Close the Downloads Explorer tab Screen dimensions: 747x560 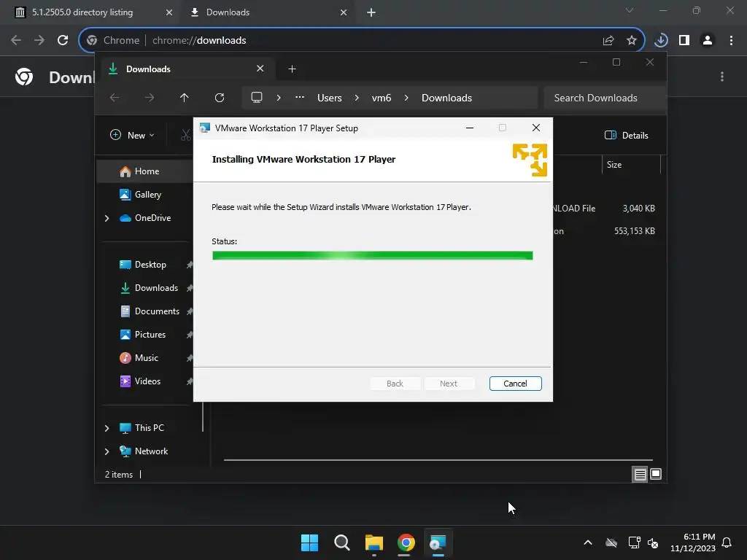coord(260,69)
